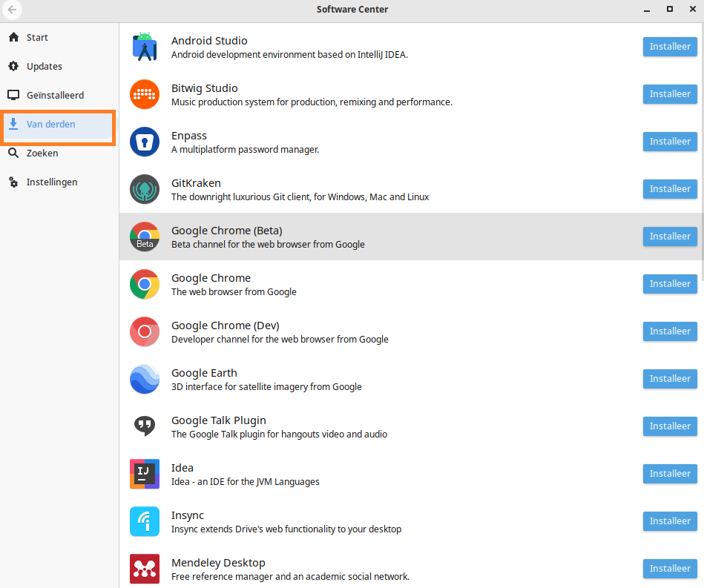This screenshot has width=704, height=588.
Task: Click 'Insync extends Drive's web functionality' description
Action: [x=286, y=529]
